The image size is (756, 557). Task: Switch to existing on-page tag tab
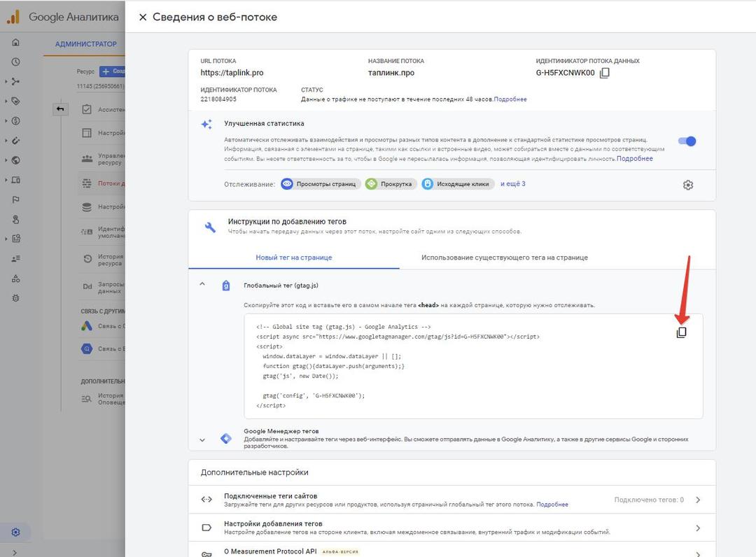point(504,258)
